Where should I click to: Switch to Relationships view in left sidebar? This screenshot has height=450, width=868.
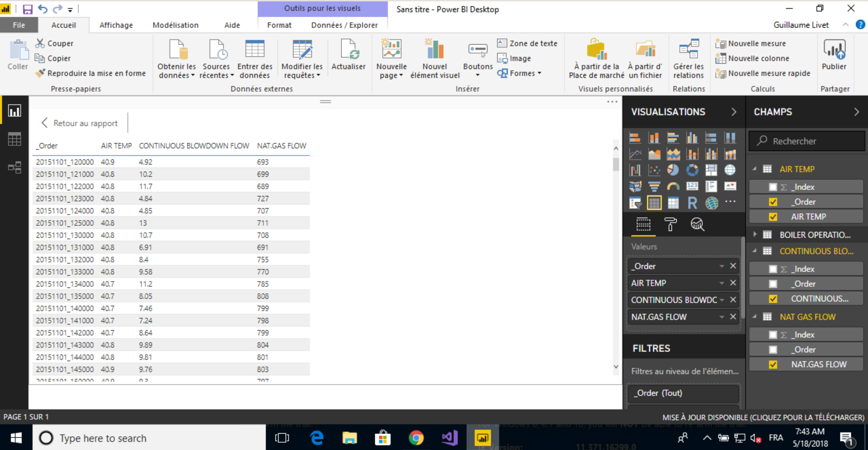point(14,168)
